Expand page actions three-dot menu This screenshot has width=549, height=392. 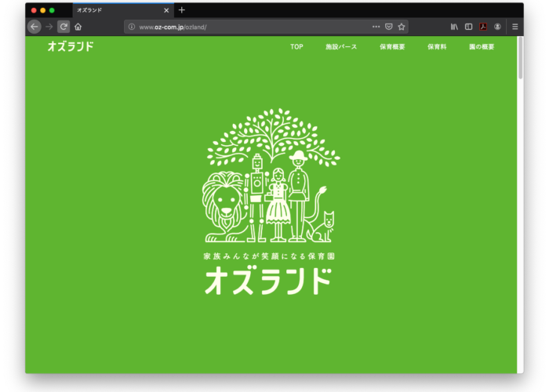[376, 27]
